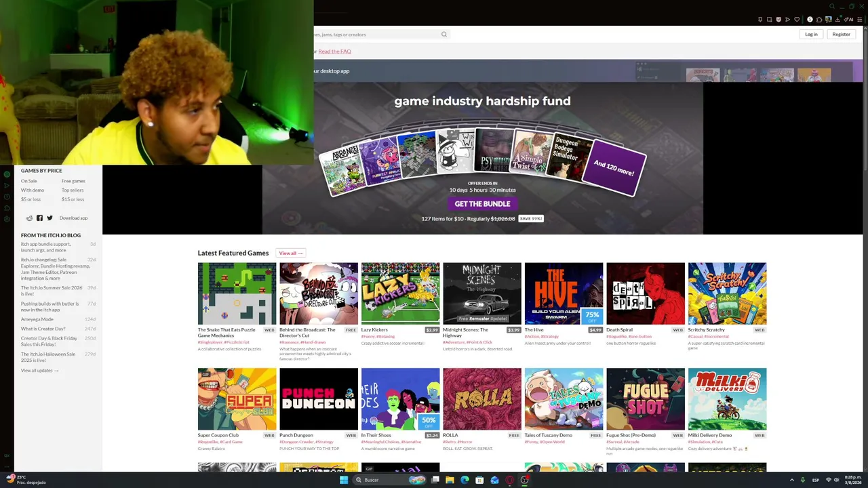Open the browser sidebar settings gear icon
868x488 pixels.
7,219
